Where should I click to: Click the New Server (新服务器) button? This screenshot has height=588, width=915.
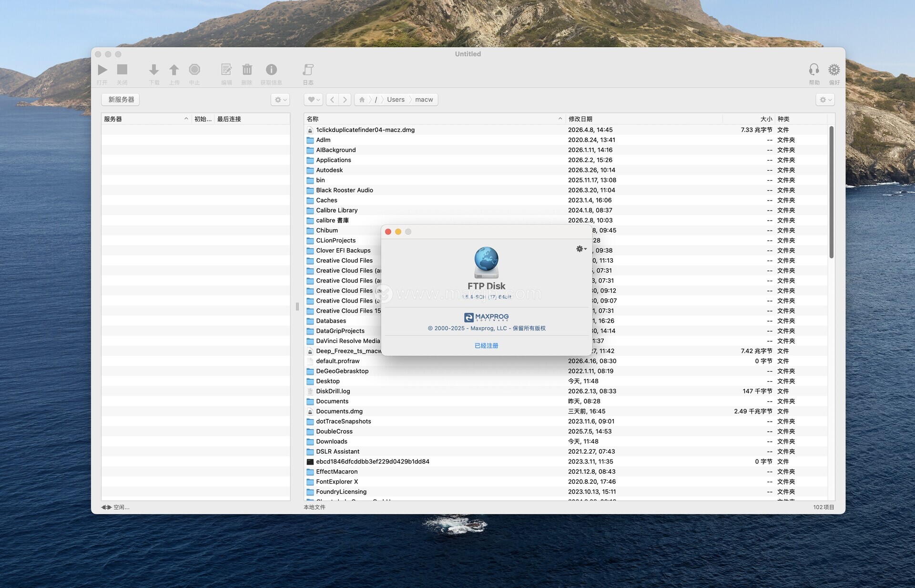click(121, 100)
